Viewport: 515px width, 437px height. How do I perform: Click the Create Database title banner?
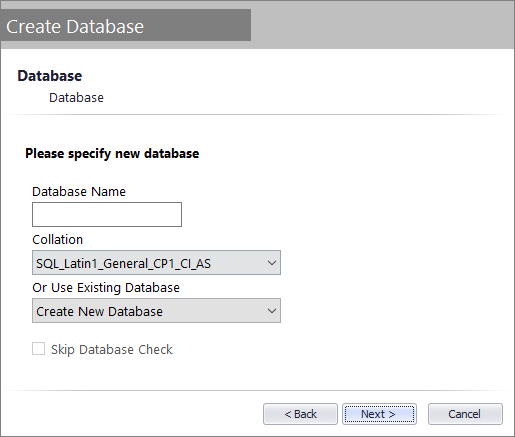click(x=126, y=25)
